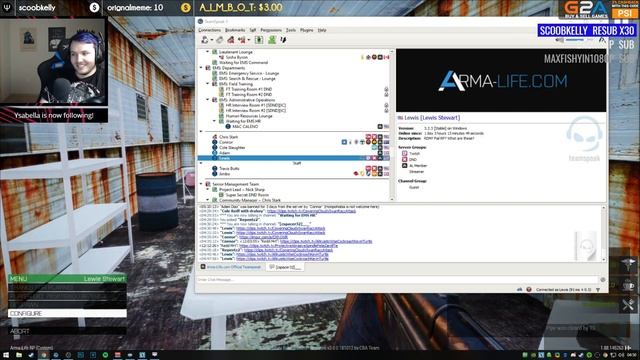
Task: Select HR Interview Room #2 channel
Action: pyautogui.click(x=256, y=110)
